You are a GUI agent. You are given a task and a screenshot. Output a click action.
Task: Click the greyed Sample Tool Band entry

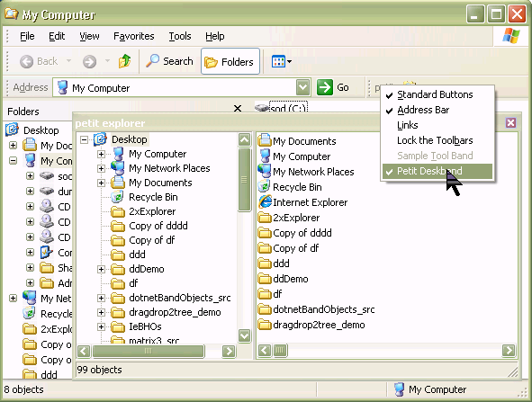tap(437, 156)
